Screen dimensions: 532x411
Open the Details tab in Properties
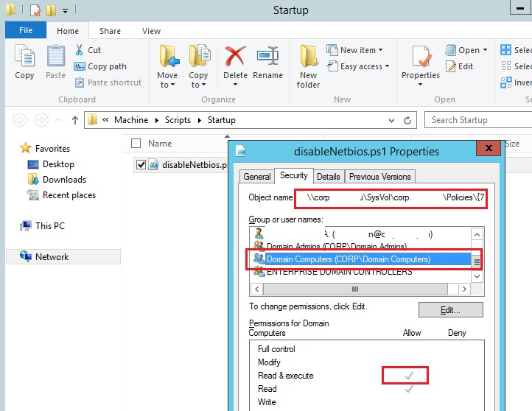tap(328, 176)
